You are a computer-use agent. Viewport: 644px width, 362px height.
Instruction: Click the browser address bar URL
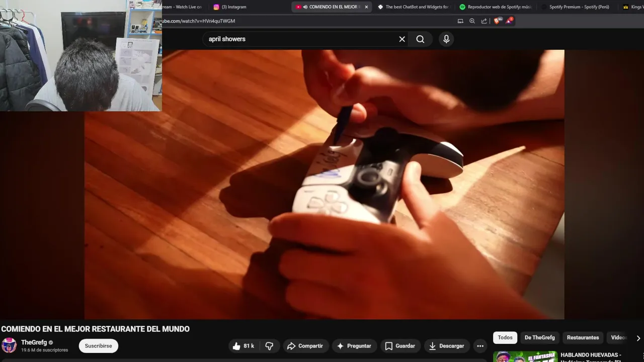(199, 21)
